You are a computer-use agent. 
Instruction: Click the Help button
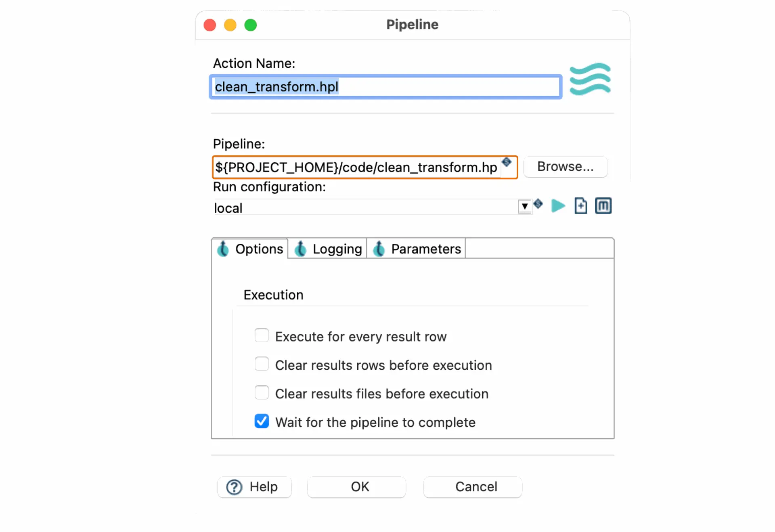pyautogui.click(x=254, y=487)
